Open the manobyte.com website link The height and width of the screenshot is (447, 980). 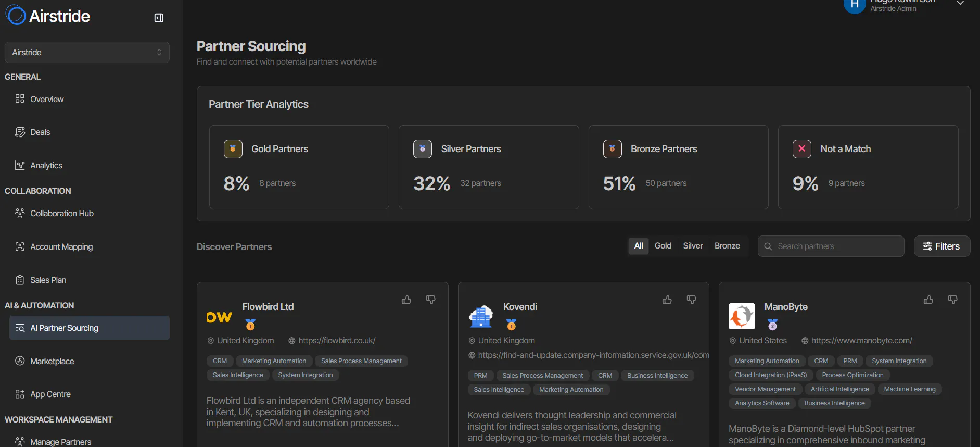coord(862,341)
